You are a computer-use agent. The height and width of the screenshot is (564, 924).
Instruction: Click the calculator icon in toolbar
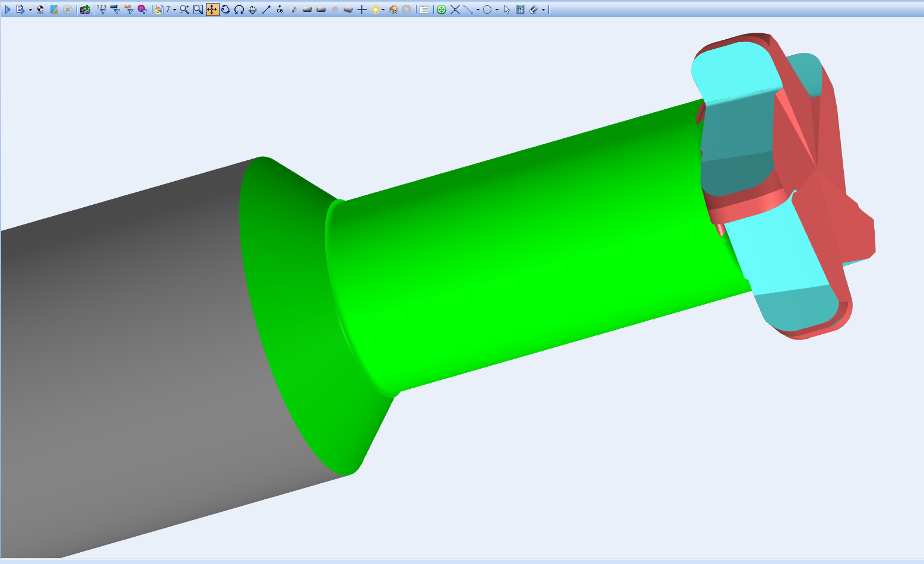520,9
